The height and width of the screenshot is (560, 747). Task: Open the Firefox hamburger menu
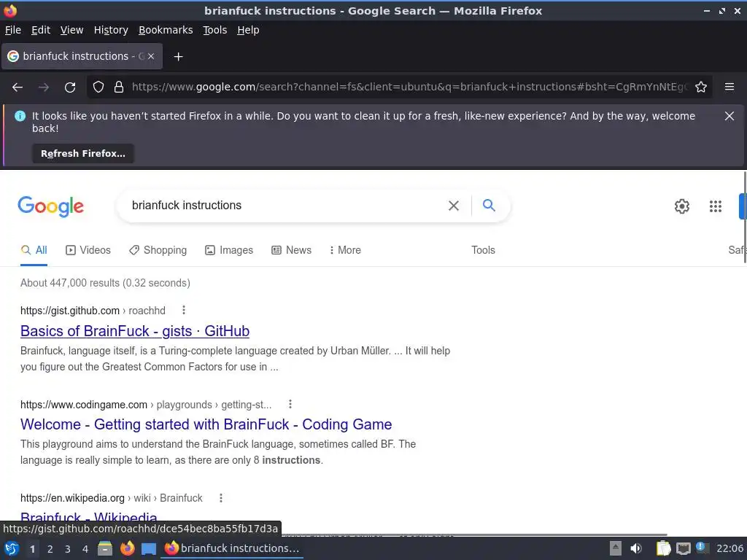coord(729,87)
